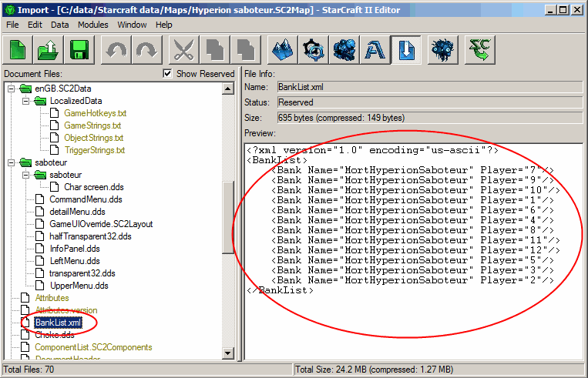Click the Undo arrow icon

(116, 50)
